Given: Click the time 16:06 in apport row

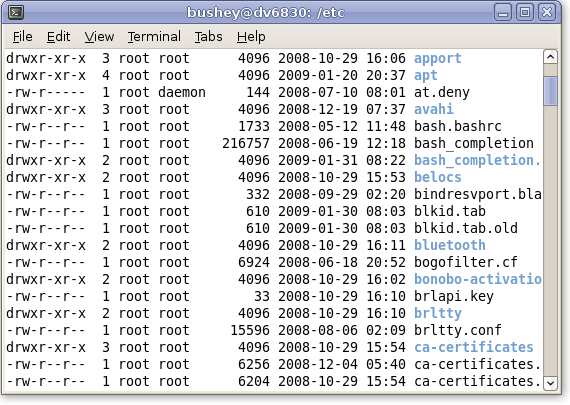Looking at the screenshot, I should click(386, 58).
